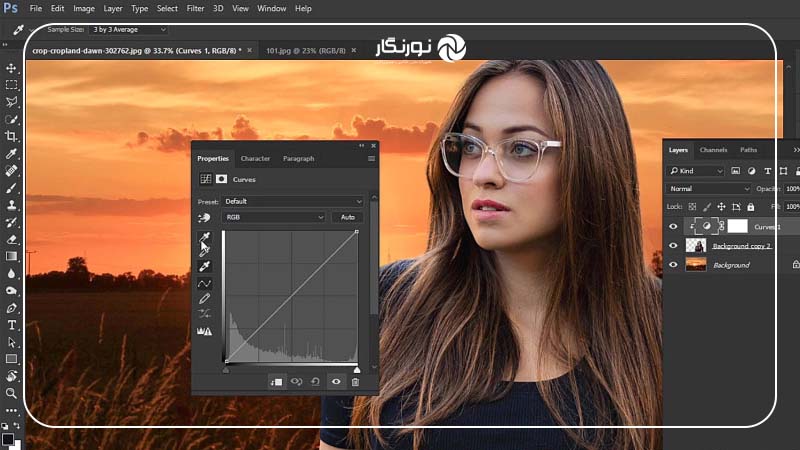Select the Blur tool
Screen dimensions: 800x450
(11, 274)
